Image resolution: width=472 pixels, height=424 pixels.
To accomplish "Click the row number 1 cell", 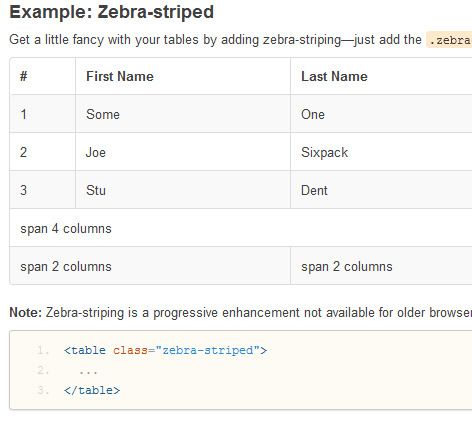I will (43, 114).
